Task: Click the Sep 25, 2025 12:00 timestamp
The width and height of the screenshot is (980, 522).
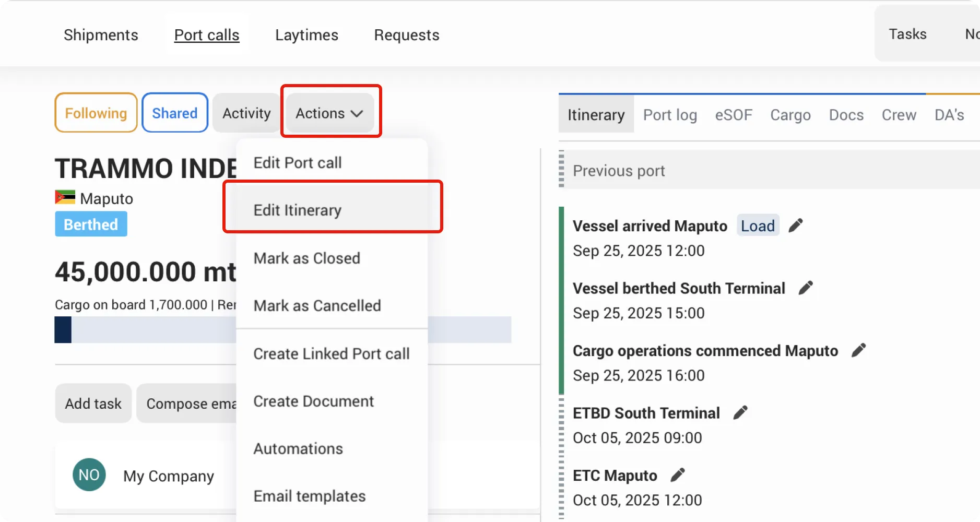Action: [x=639, y=251]
